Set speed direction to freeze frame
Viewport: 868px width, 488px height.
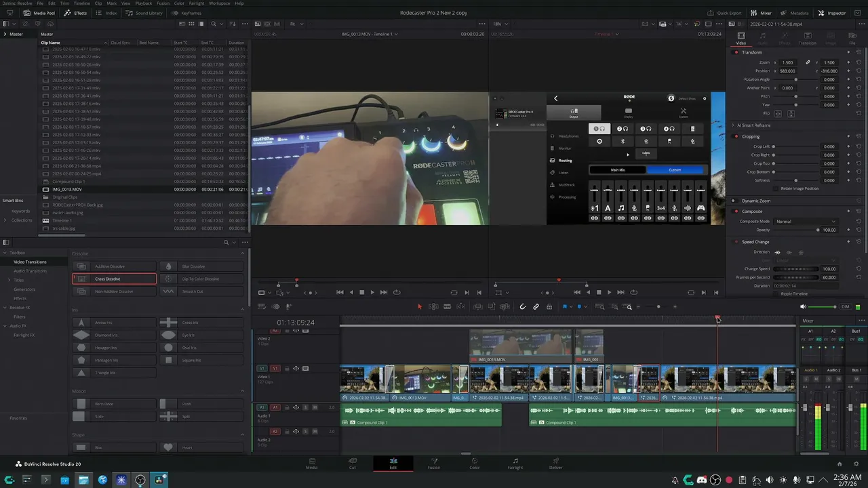(x=801, y=252)
